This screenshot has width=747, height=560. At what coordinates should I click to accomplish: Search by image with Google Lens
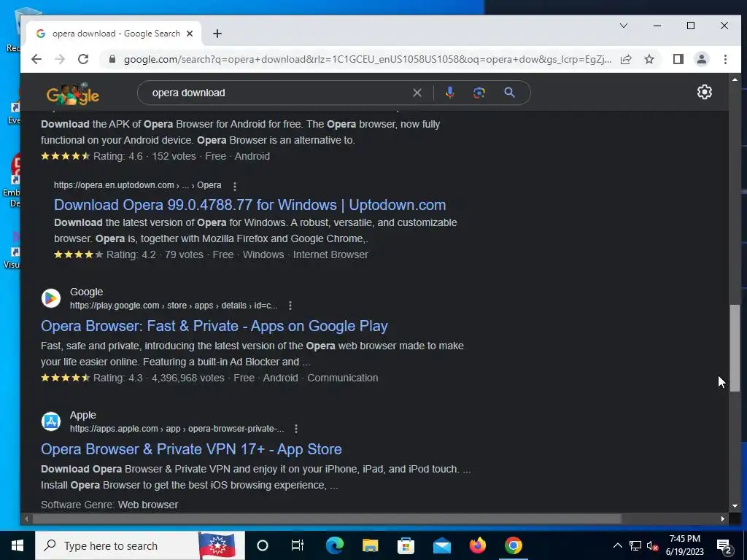(479, 93)
